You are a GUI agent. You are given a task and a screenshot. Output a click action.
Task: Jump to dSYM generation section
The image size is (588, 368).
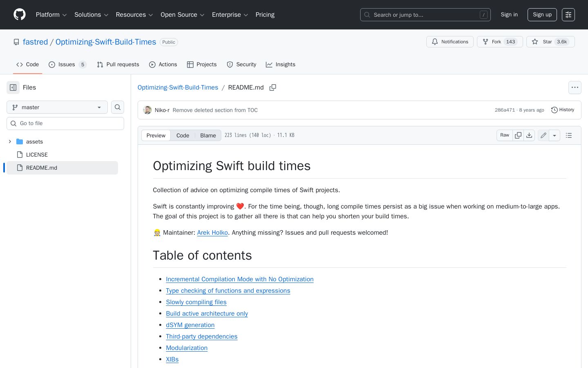(x=190, y=325)
